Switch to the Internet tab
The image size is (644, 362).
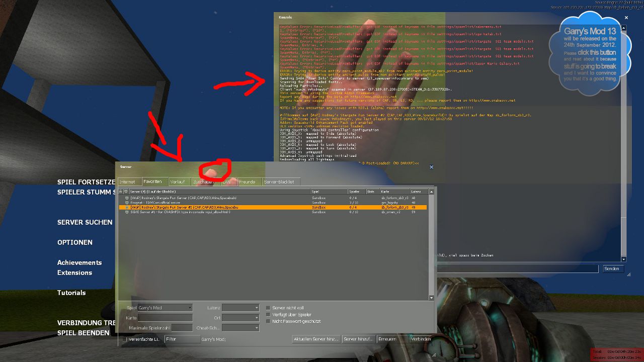128,182
